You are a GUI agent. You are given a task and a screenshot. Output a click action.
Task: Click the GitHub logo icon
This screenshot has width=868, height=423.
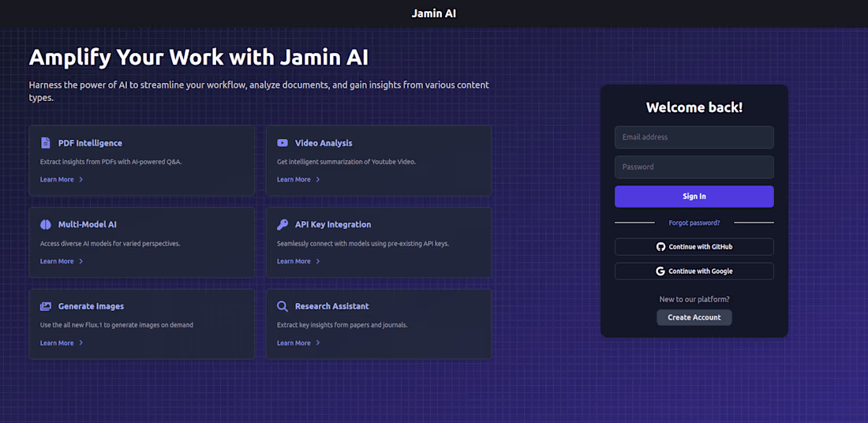(x=660, y=247)
